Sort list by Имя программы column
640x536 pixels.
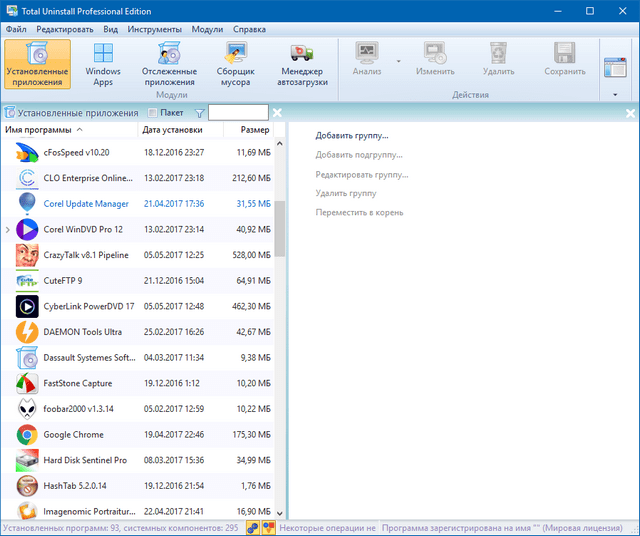pos(40,130)
